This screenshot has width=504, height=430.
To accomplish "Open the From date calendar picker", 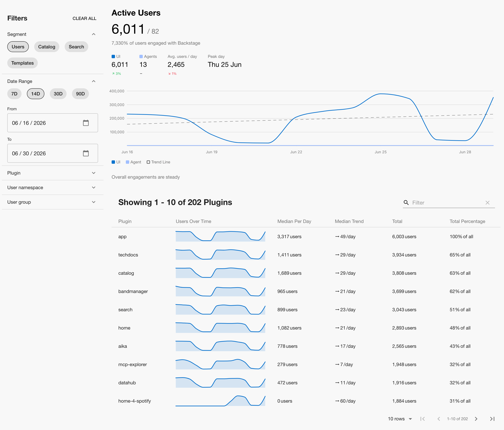I will pos(86,123).
